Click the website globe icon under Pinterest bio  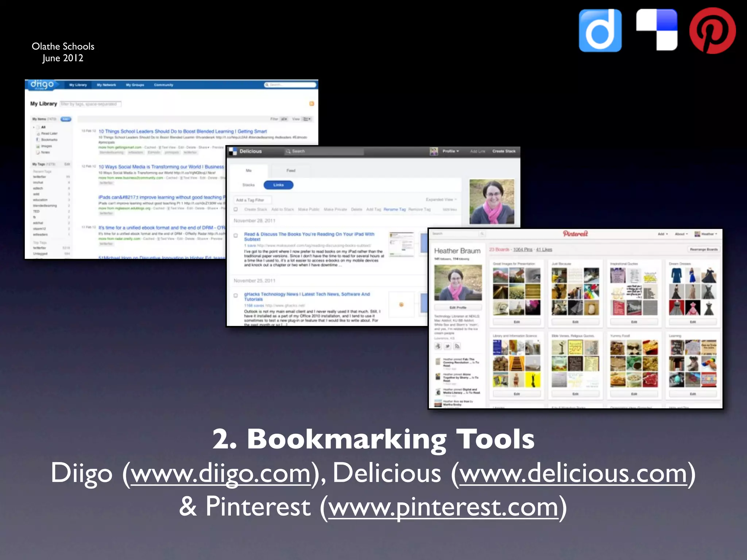[438, 346]
